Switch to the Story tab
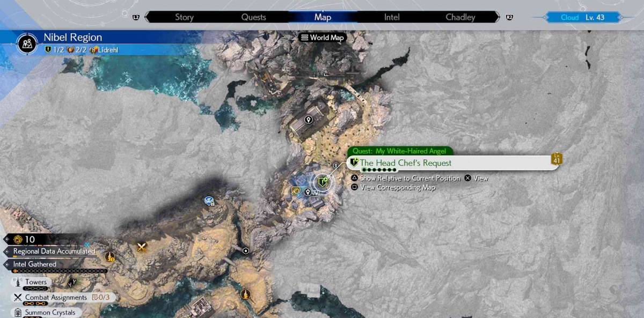 pyautogui.click(x=184, y=17)
